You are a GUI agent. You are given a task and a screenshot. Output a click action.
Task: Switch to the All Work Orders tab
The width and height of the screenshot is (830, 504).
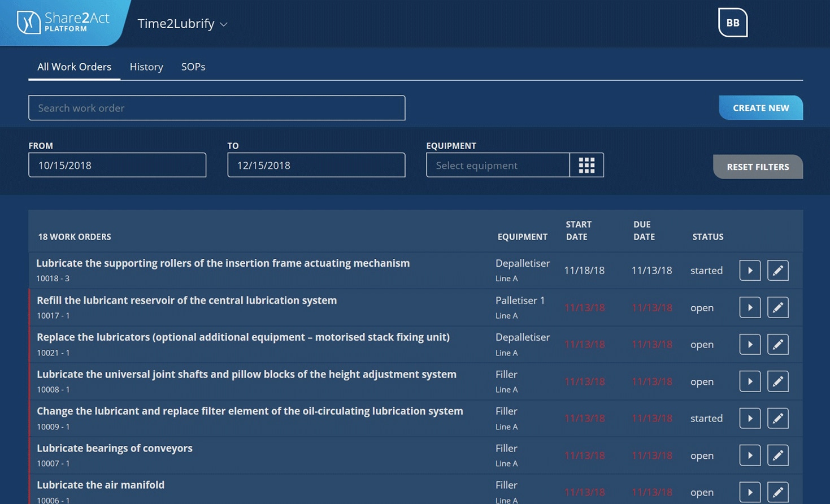point(74,67)
